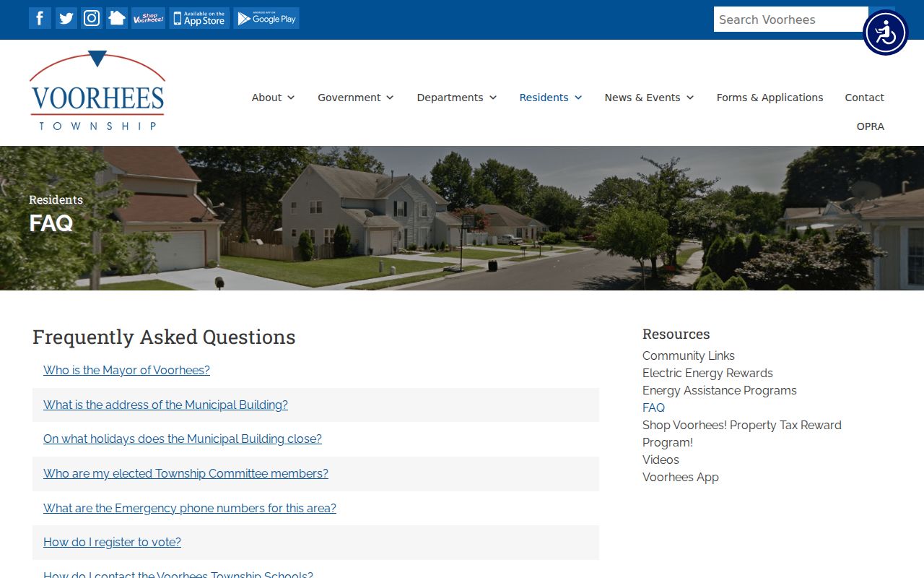924x578 pixels.
Task: Click the Nextdoor house icon
Action: click(117, 18)
